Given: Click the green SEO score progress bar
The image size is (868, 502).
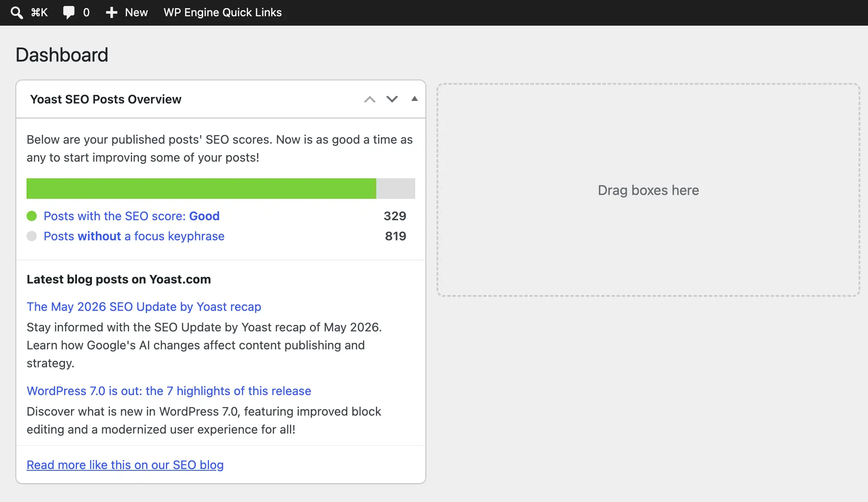Looking at the screenshot, I should pyautogui.click(x=201, y=189).
